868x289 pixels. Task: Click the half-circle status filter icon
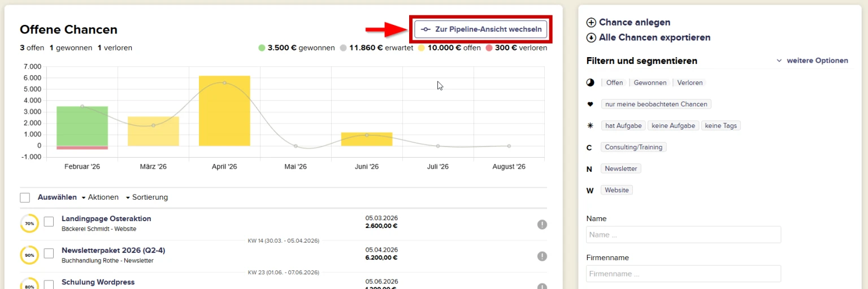pos(590,83)
